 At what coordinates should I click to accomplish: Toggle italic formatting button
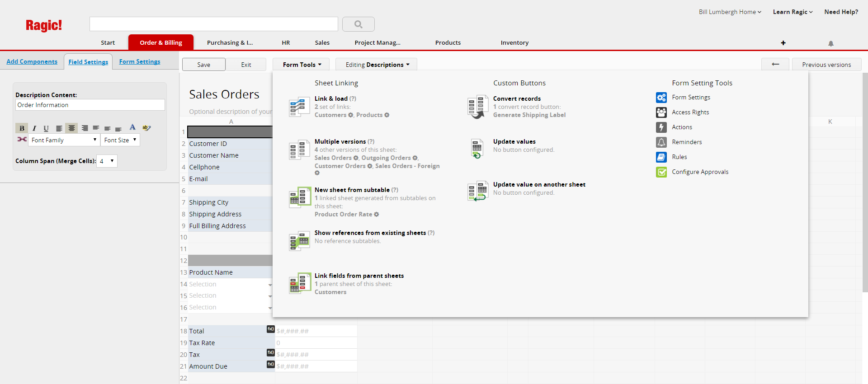34,128
